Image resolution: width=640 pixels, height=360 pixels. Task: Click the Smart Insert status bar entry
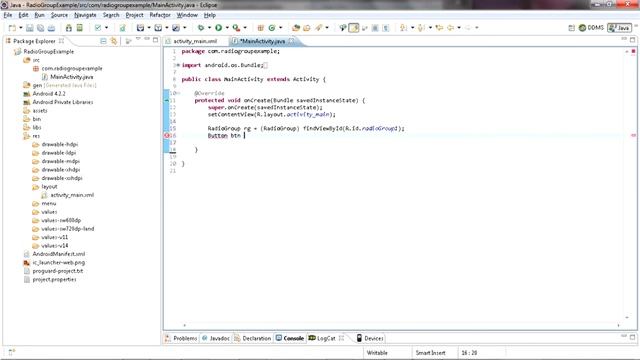coord(430,353)
